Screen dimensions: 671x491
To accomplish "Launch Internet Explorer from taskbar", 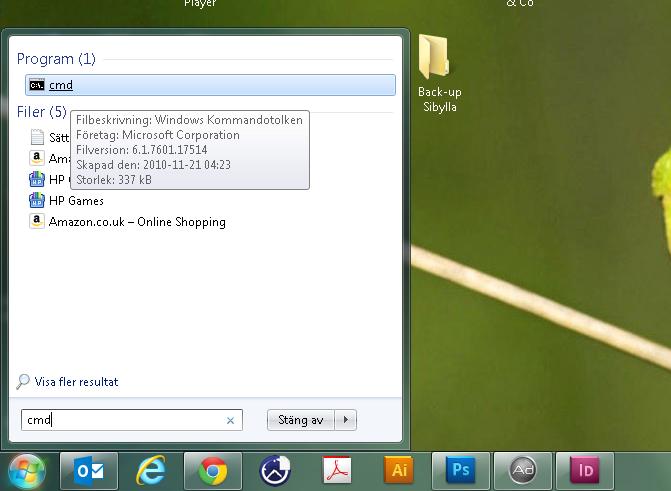I will pos(151,471).
